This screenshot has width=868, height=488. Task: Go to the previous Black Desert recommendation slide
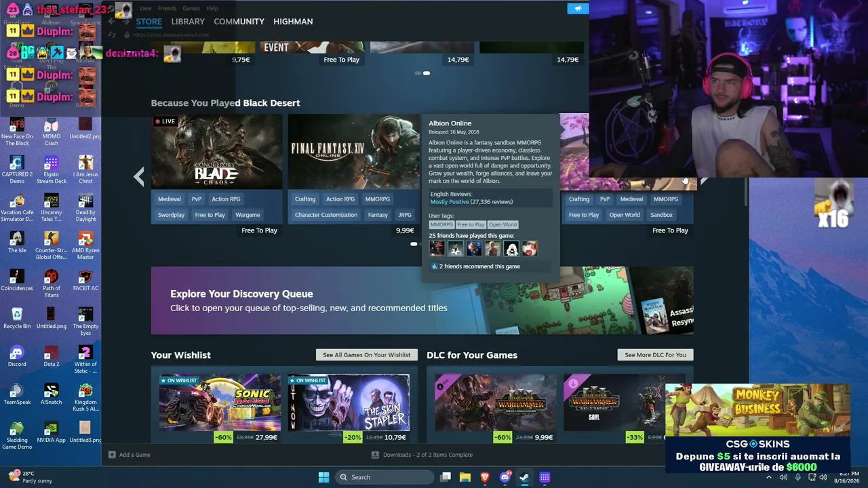click(139, 177)
